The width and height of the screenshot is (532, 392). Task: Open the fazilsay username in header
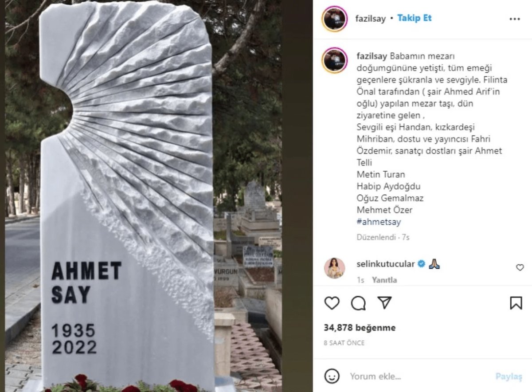[371, 19]
